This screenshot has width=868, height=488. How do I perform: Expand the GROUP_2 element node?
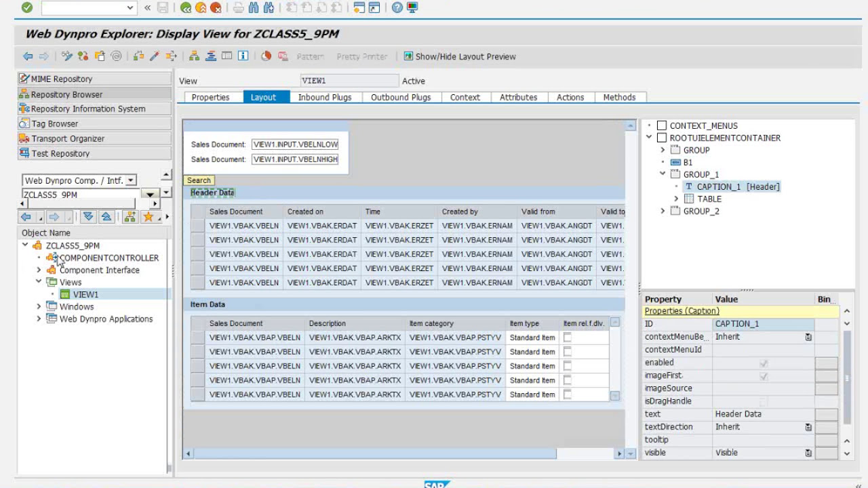(663, 211)
